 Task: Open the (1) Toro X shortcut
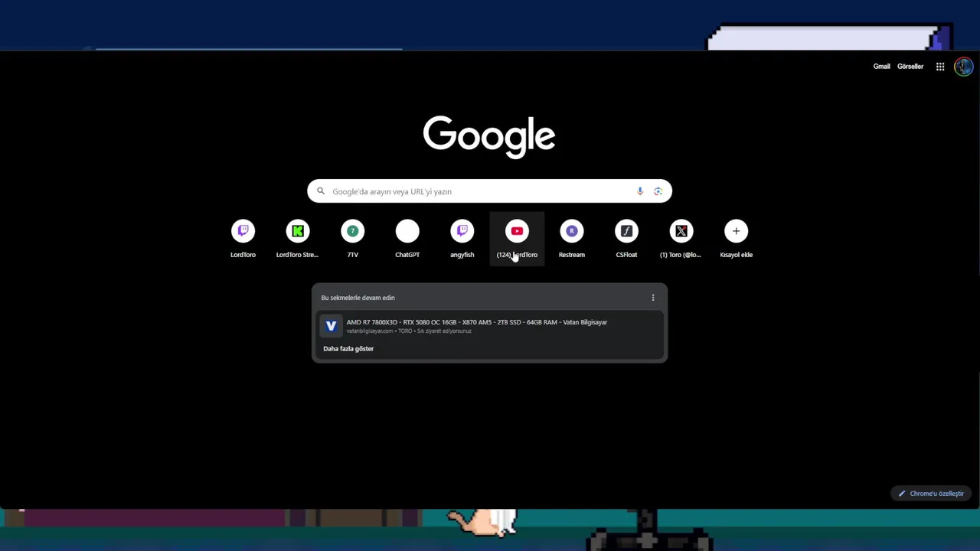tap(681, 239)
